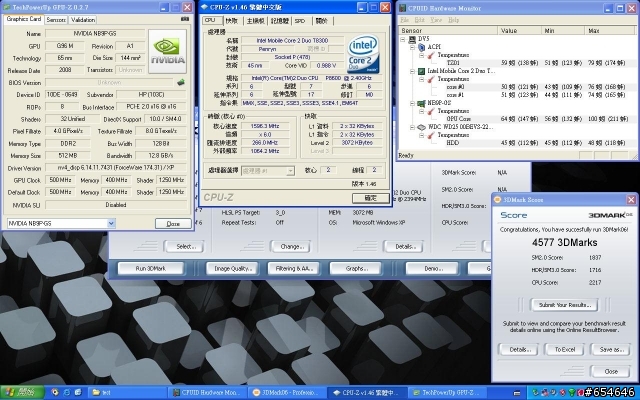Select the ACPI node icon
This screenshot has width=640, height=400.
point(422,47)
